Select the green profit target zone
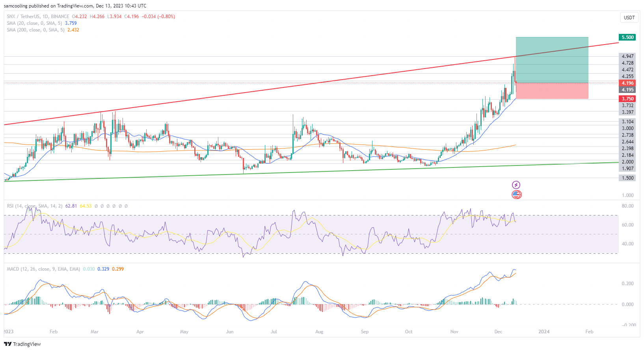644x351 pixels. pyautogui.click(x=552, y=60)
